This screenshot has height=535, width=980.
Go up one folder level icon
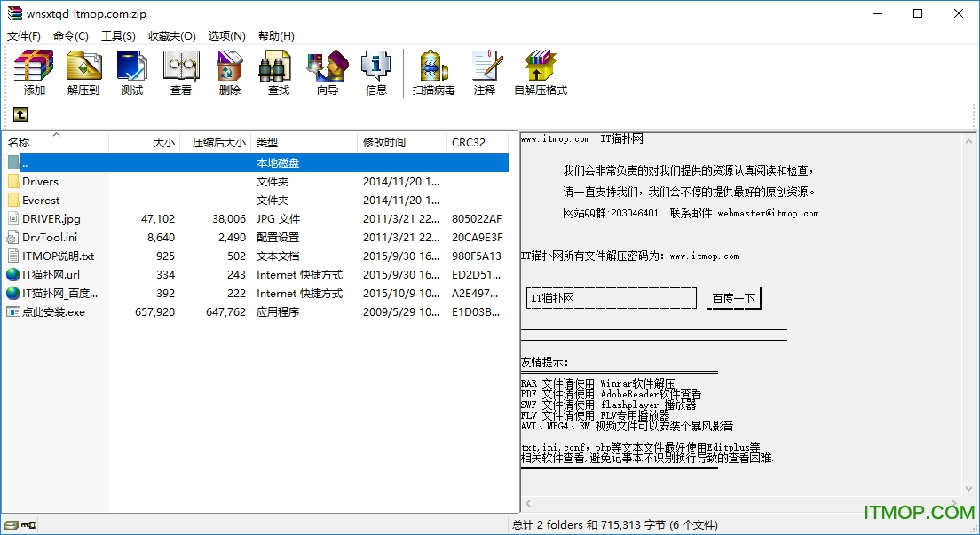click(x=20, y=114)
